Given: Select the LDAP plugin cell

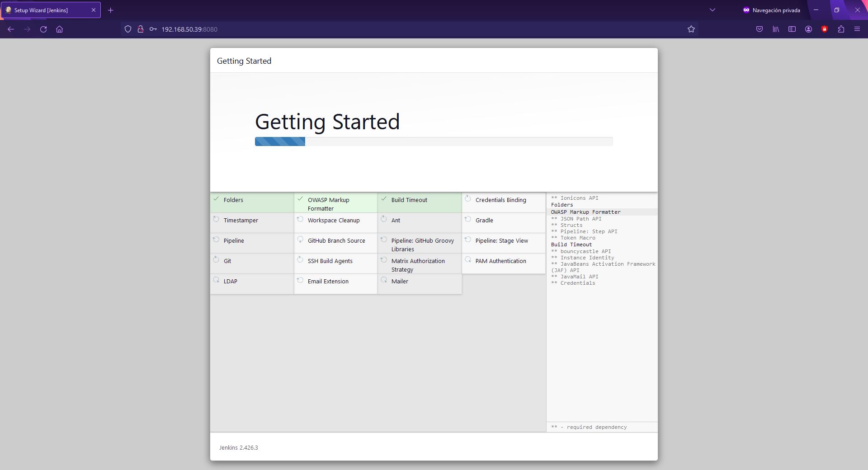Looking at the screenshot, I should pyautogui.click(x=252, y=284).
